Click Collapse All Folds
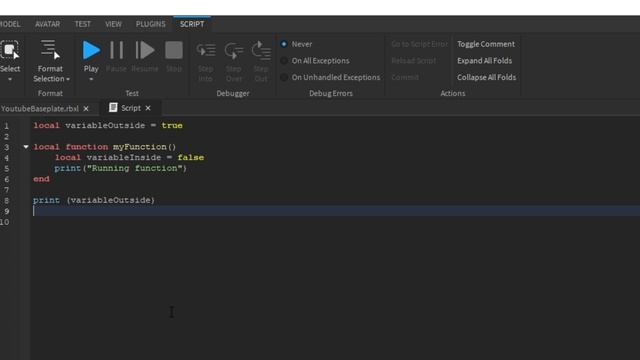The width and height of the screenshot is (640, 360). 487,77
